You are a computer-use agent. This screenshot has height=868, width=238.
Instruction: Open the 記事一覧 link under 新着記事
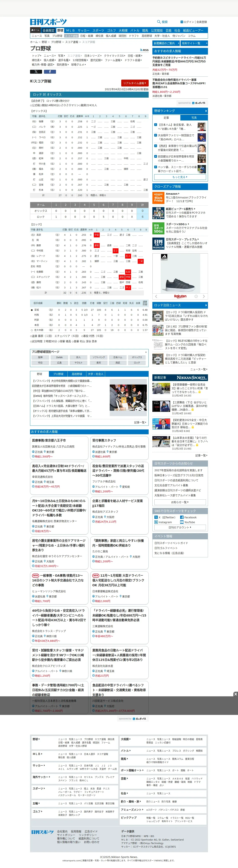(x=201, y=455)
